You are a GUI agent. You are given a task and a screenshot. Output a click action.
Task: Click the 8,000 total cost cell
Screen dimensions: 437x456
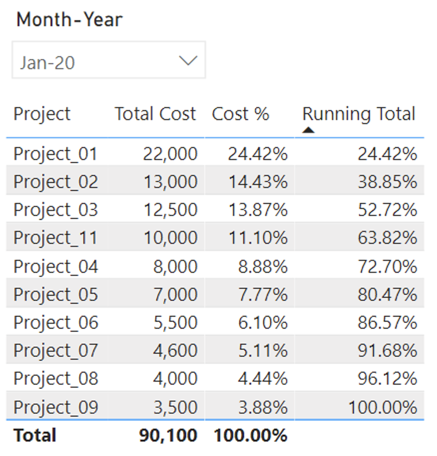coord(175,267)
